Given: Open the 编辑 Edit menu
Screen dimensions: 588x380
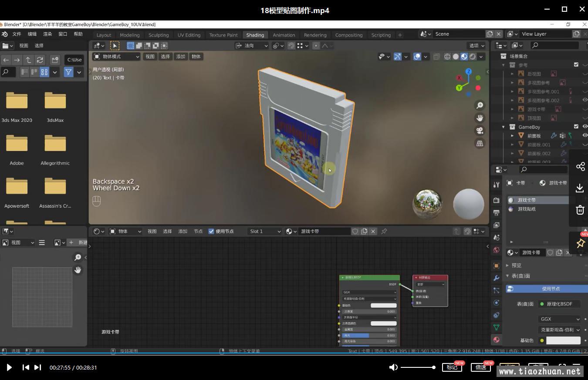Looking at the screenshot, I should tap(32, 34).
